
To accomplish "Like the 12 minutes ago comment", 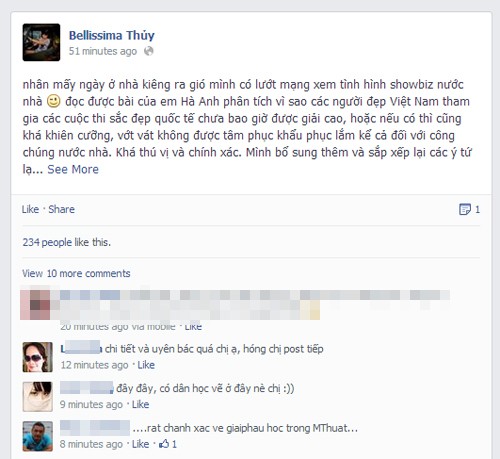I will [x=146, y=365].
